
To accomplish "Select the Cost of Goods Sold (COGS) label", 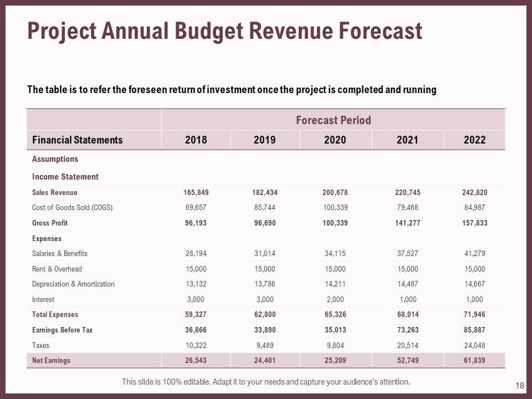I will tap(73, 208).
